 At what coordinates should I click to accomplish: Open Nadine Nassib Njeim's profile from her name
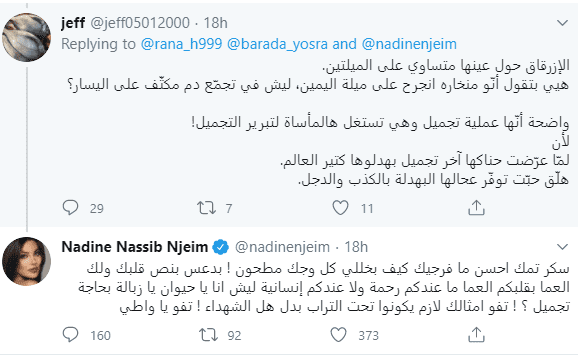(x=135, y=247)
